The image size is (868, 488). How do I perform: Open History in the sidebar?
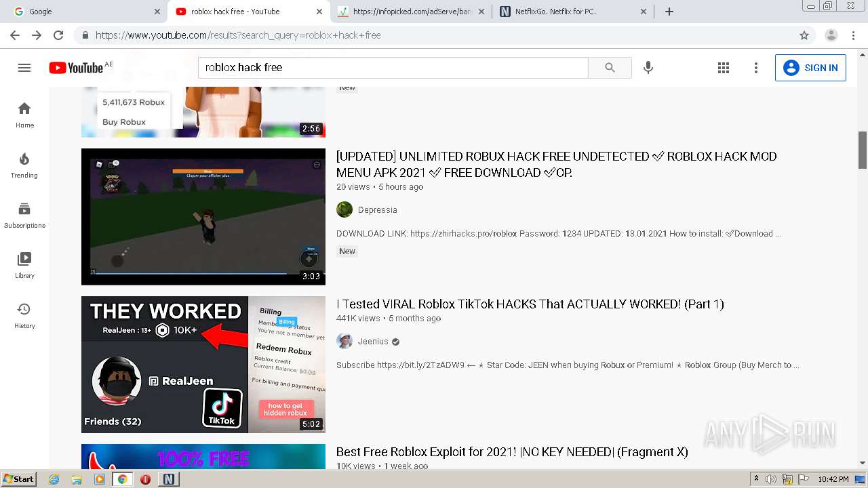coord(24,315)
